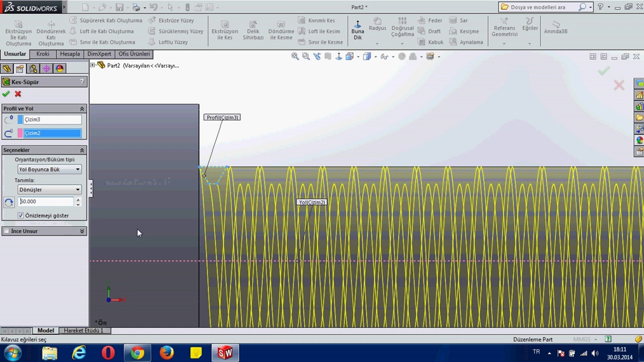This screenshot has height=362, width=644.
Task: Expand the Part2 feature tree node
Action: point(93,65)
